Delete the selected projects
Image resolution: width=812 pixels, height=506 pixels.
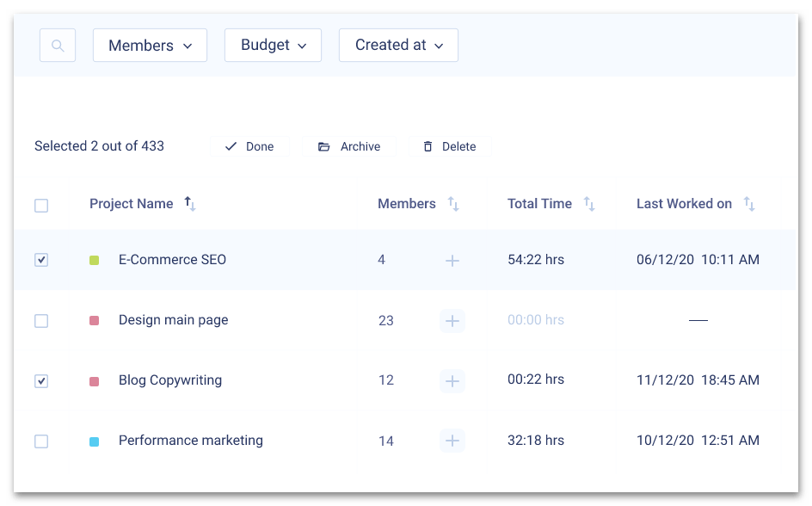point(449,147)
